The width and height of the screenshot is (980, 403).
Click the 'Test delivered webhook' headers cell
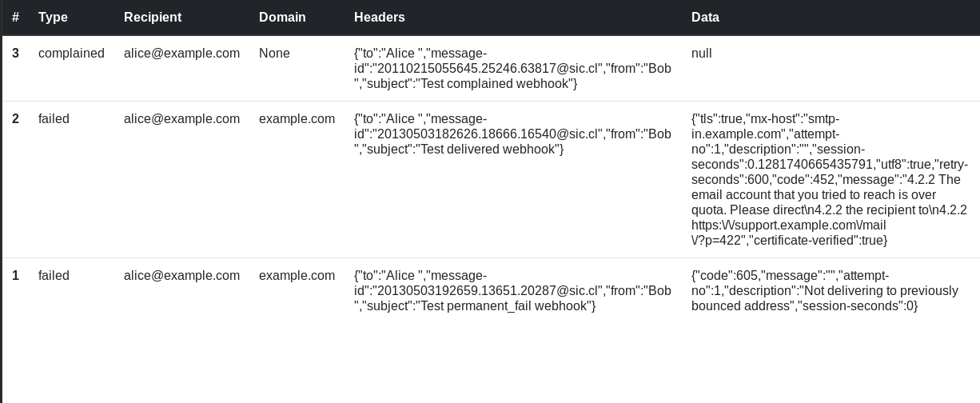click(512, 134)
